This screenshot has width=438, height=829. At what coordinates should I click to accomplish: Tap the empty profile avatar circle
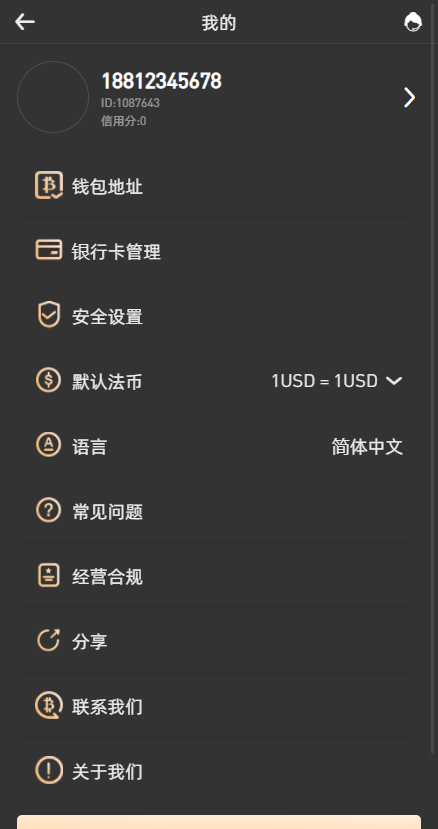click(x=53, y=97)
